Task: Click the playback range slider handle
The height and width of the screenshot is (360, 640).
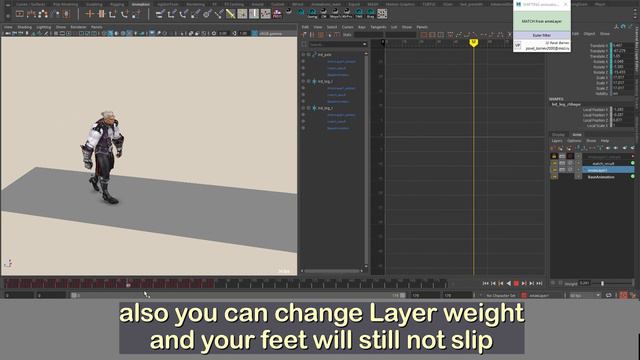Action: pyautogui.click(x=74, y=295)
